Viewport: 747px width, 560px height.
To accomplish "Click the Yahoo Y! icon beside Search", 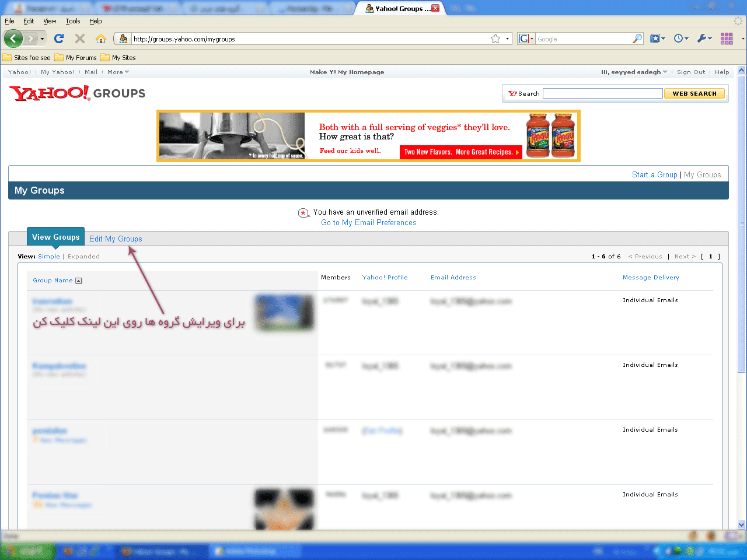I will [x=512, y=93].
